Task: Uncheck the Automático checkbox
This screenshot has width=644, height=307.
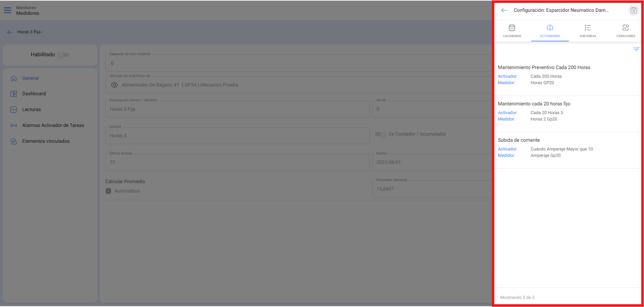Action: point(108,191)
